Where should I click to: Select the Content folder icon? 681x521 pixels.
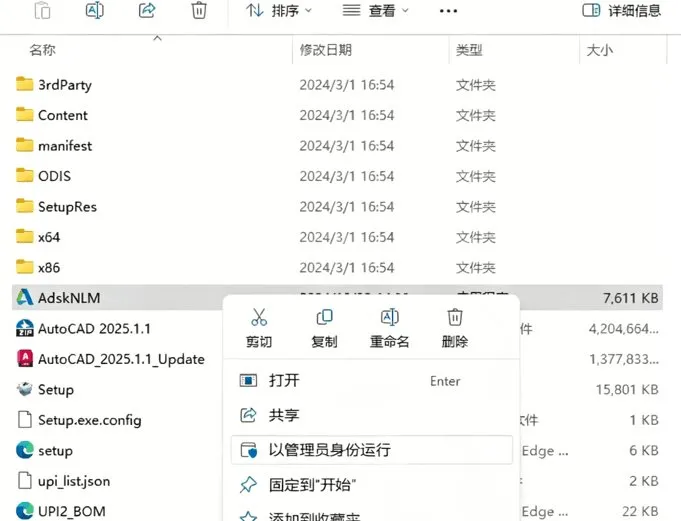24,115
